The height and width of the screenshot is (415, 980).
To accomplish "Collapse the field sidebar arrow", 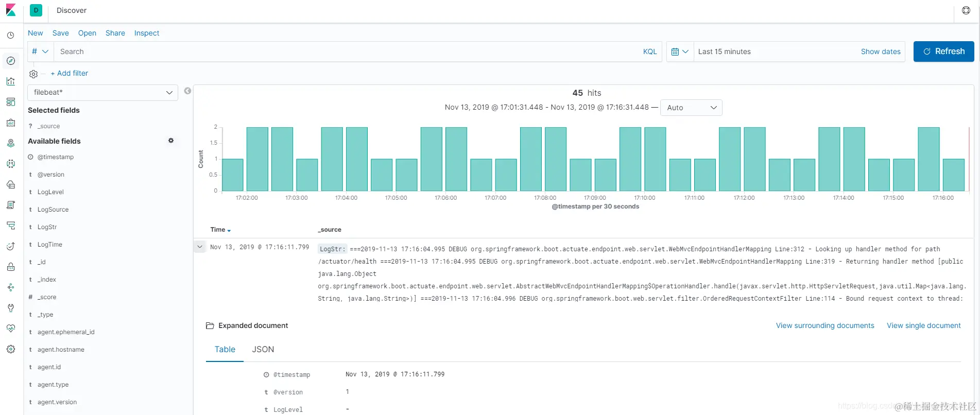I will click(x=187, y=91).
